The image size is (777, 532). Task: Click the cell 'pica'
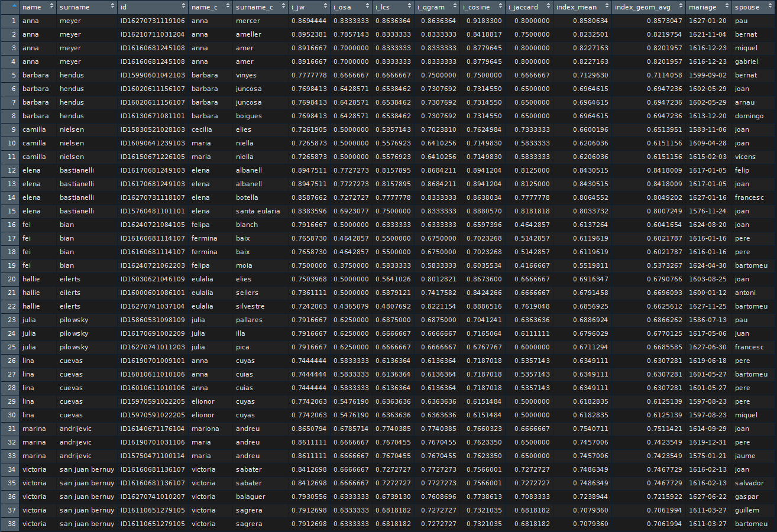point(242,347)
